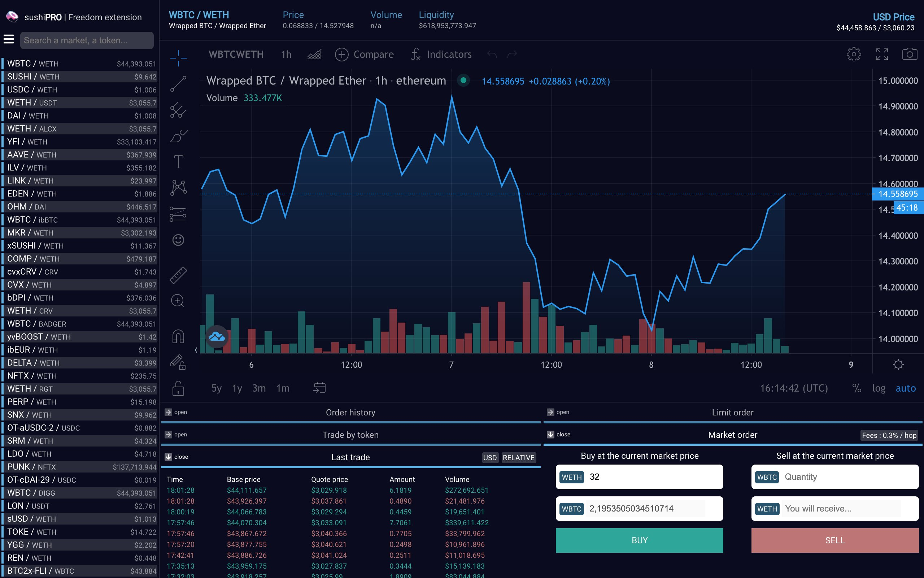
Task: Toggle auto scale mode
Action: click(906, 388)
